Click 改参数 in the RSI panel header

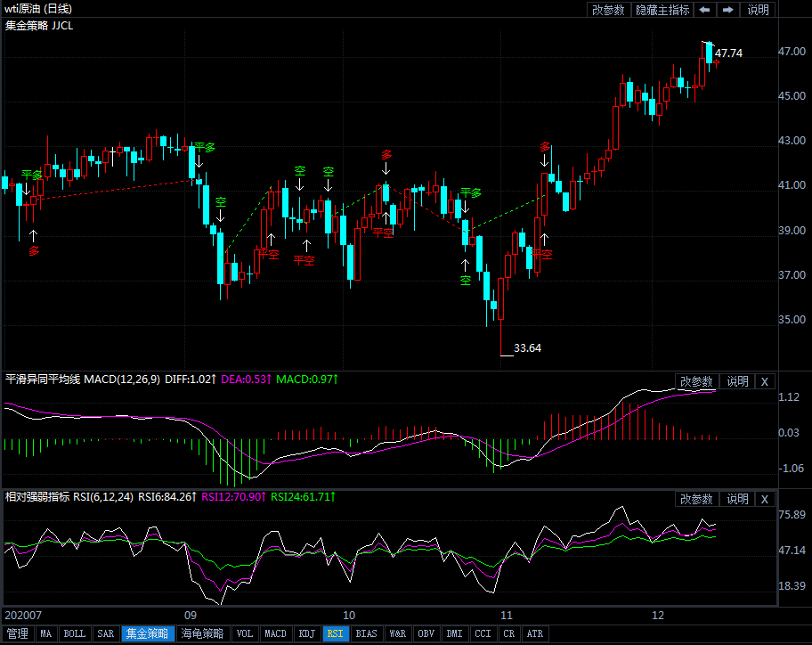click(x=696, y=500)
